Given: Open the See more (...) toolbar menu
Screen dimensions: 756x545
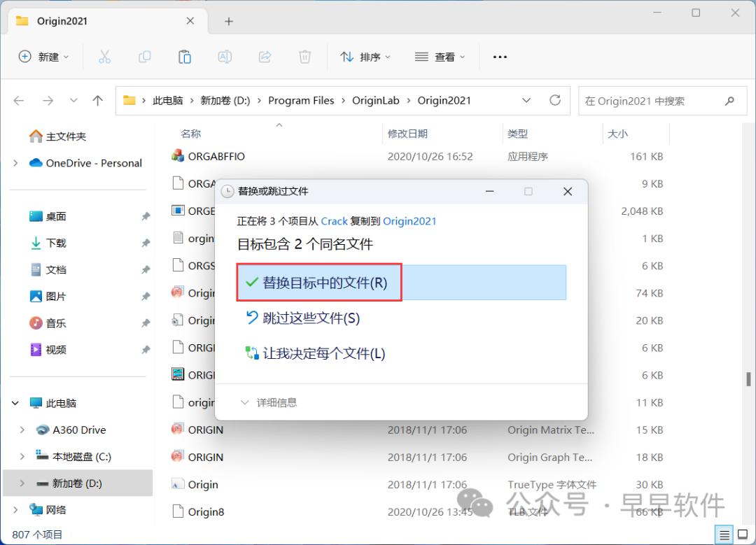Looking at the screenshot, I should pos(499,57).
